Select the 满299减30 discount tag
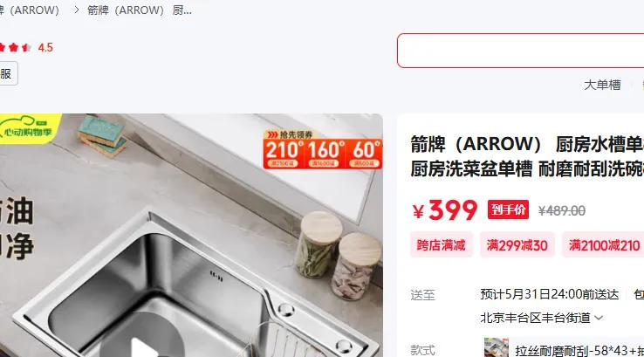The image size is (644, 357). [x=517, y=245]
